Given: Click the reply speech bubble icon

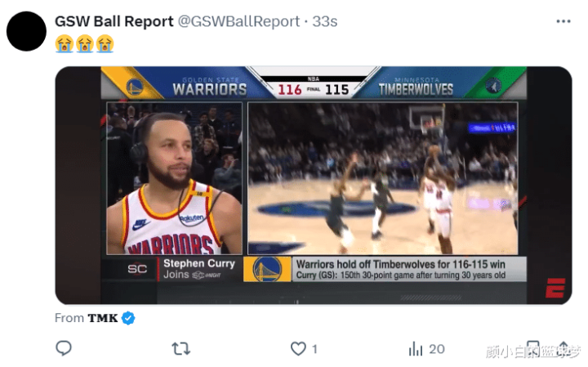Looking at the screenshot, I should (x=64, y=349).
